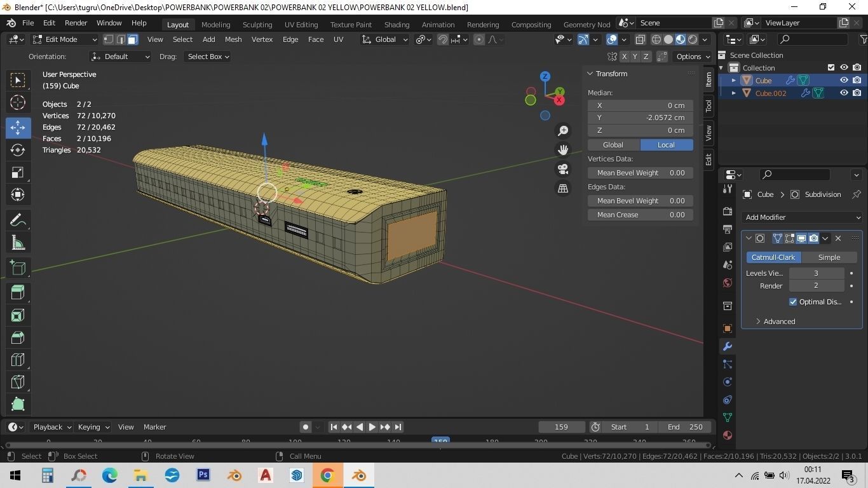Expand the Cube.002 tree item
The image size is (868, 488).
pos(734,93)
